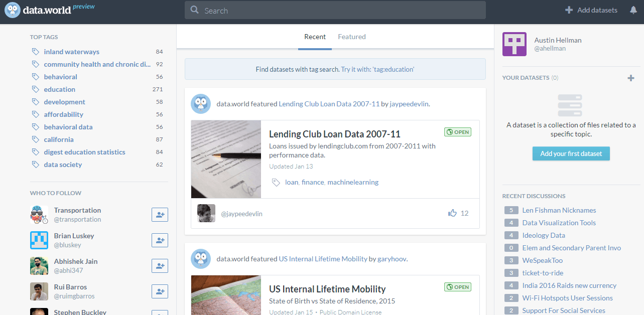
Task: Open Austin Hellman's profile avatar
Action: point(514,44)
